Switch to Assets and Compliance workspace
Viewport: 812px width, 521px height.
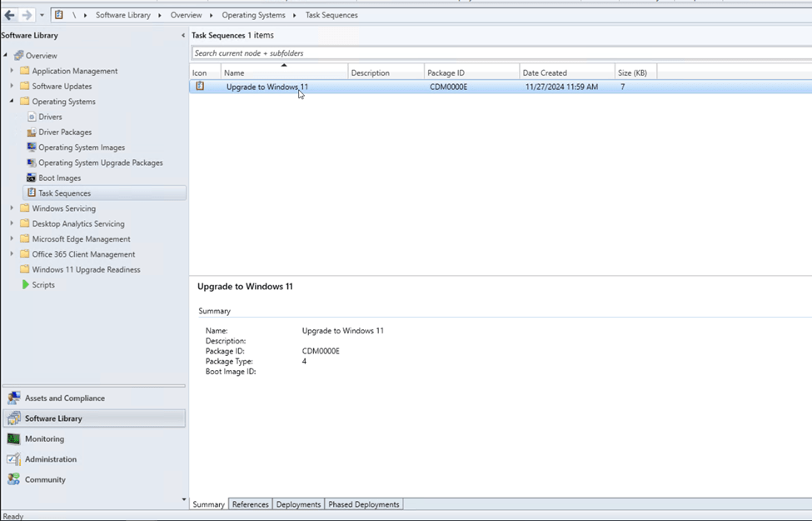click(x=64, y=398)
